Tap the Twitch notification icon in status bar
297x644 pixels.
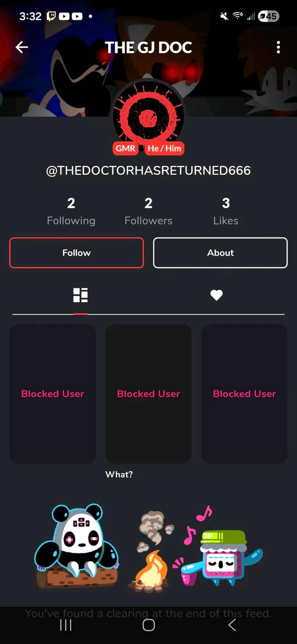[51, 16]
